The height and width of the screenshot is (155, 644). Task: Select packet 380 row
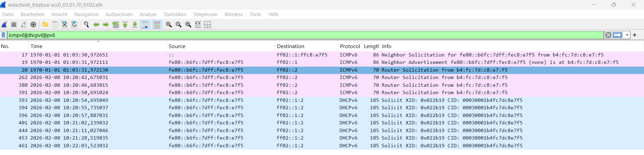pos(322,85)
